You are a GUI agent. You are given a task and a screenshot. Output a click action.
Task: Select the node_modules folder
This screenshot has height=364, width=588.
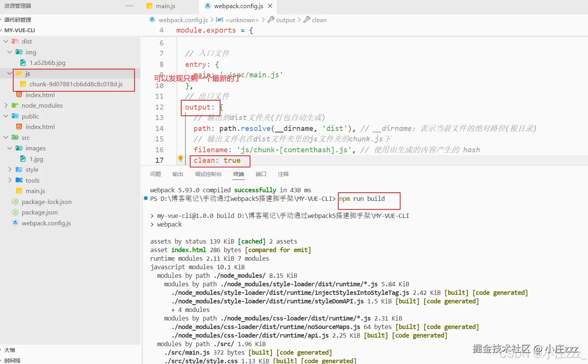pos(42,105)
